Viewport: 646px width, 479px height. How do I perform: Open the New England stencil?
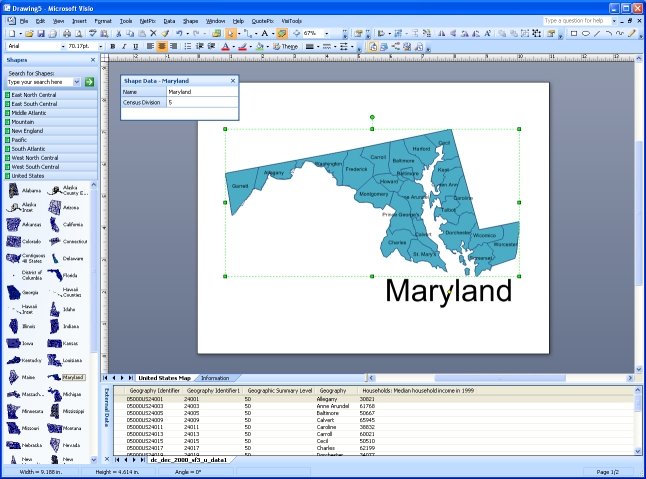tap(51, 131)
